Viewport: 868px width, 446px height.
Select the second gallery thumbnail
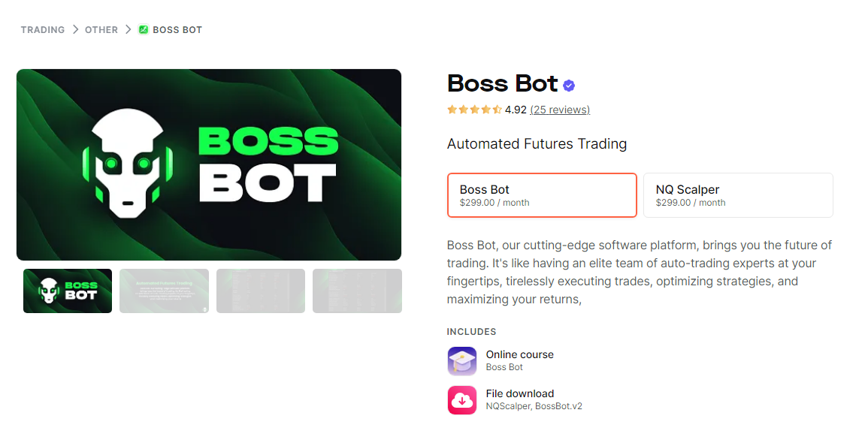[x=164, y=291]
